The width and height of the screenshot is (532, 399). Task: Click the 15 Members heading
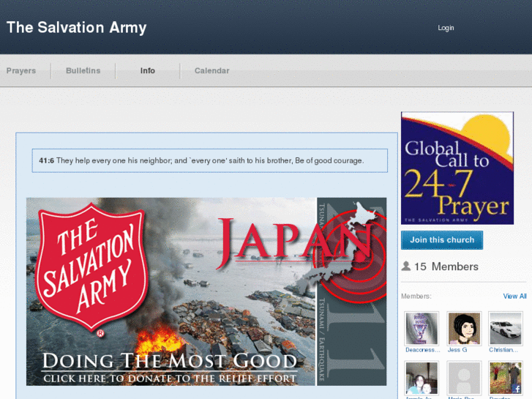pos(446,266)
